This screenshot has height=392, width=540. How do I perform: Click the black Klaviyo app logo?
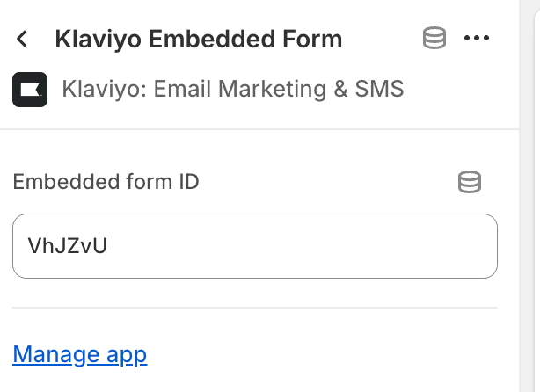click(30, 89)
